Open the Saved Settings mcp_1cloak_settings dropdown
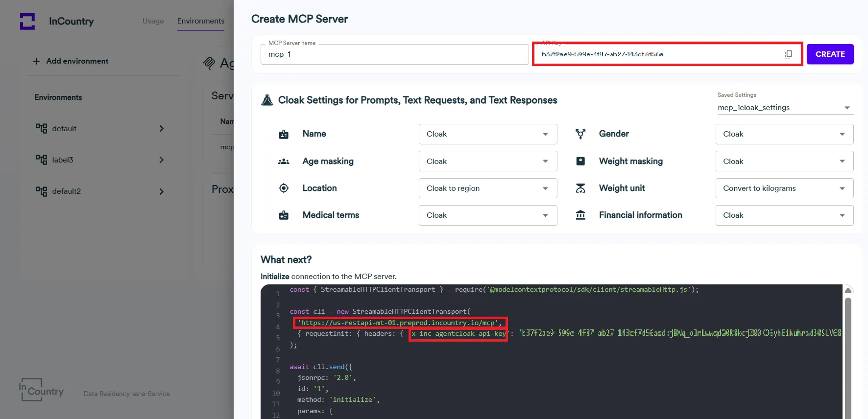Image resolution: width=868 pixels, height=419 pixels. pyautogui.click(x=784, y=108)
